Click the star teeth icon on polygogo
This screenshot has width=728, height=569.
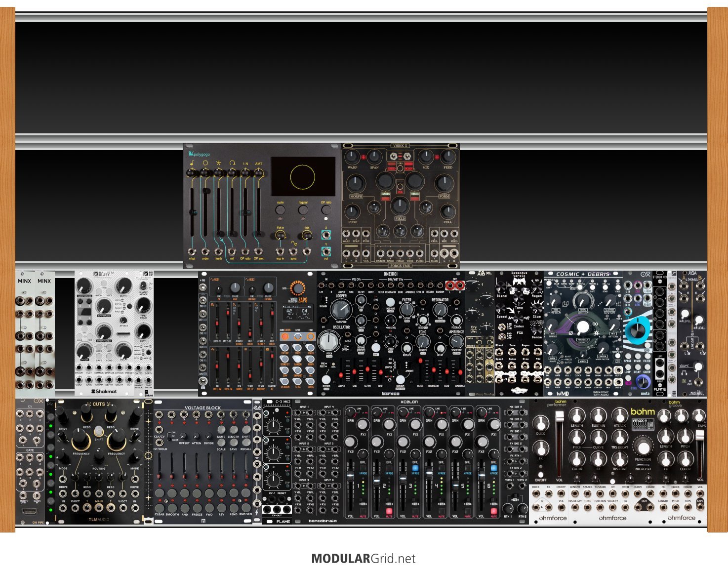coord(219,163)
